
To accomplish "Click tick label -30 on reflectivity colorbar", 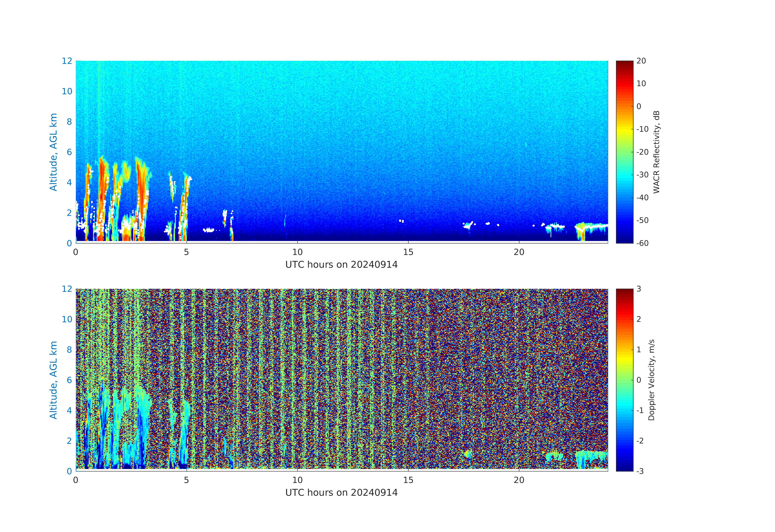I will (642, 175).
